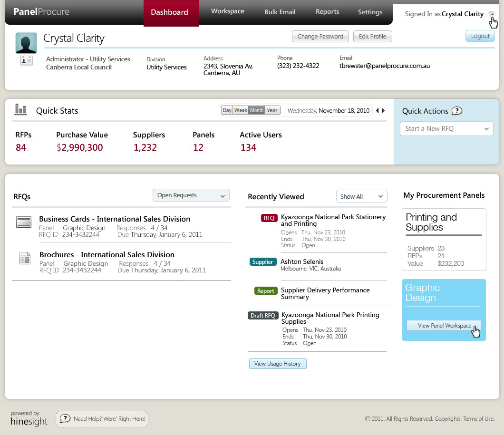Open Kyazoonga National Park Stationery and Printing
504x435 pixels.
pos(333,221)
